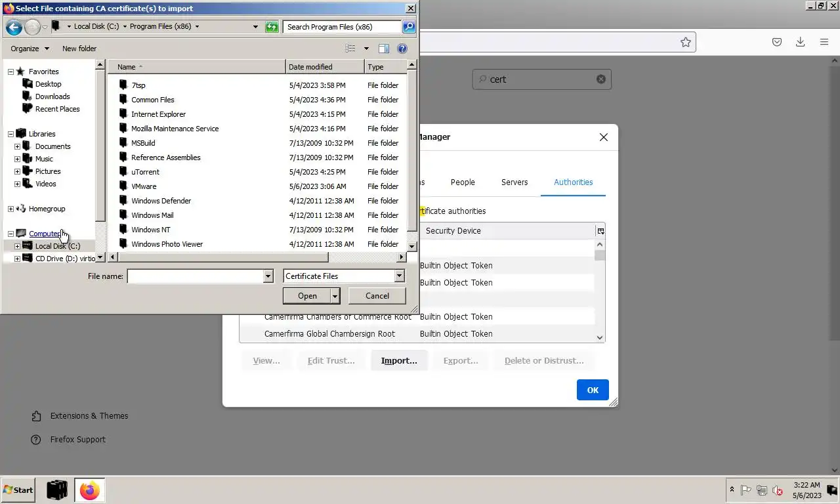
Task: Click the Open button's split arrow
Action: [335, 296]
